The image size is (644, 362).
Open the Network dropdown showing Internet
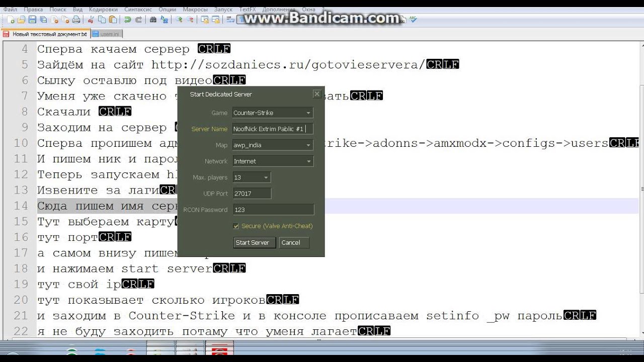(273, 161)
